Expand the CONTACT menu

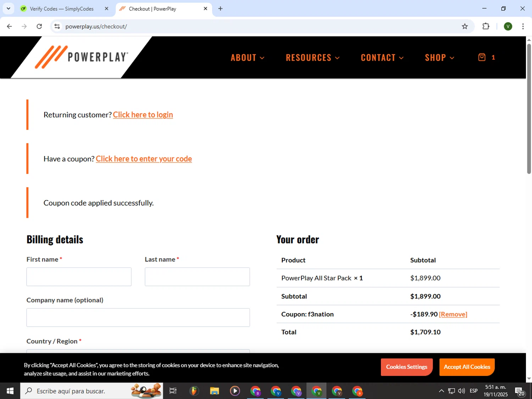[382, 57]
